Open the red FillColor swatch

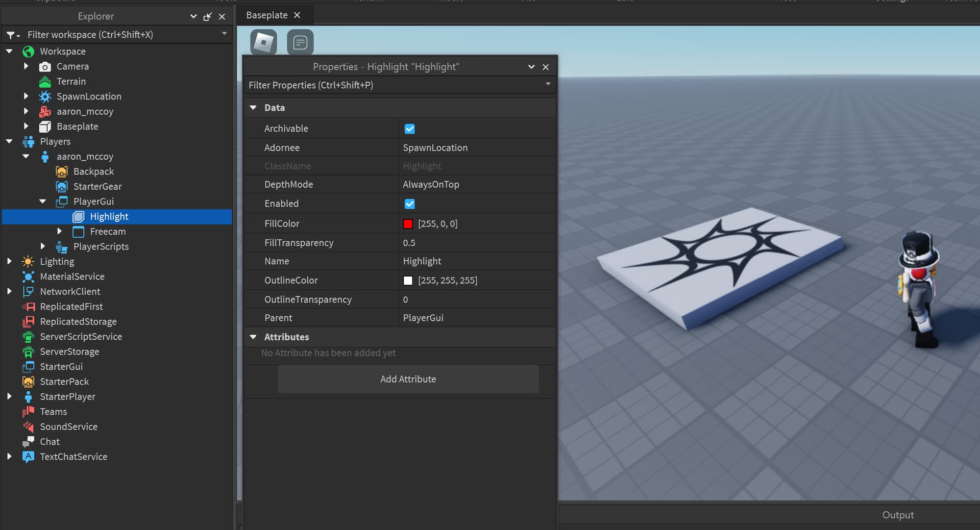coord(408,224)
